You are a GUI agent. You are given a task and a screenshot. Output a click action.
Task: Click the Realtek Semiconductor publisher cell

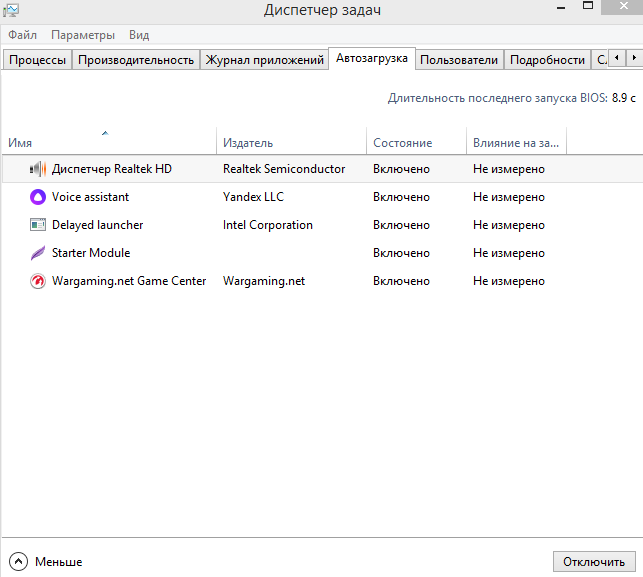tap(284, 169)
